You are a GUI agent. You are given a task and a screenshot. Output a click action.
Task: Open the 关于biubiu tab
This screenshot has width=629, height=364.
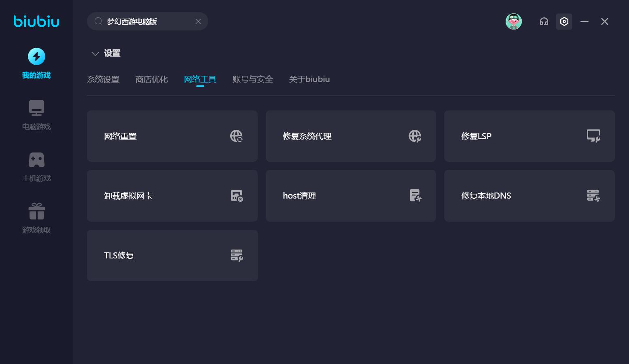309,79
